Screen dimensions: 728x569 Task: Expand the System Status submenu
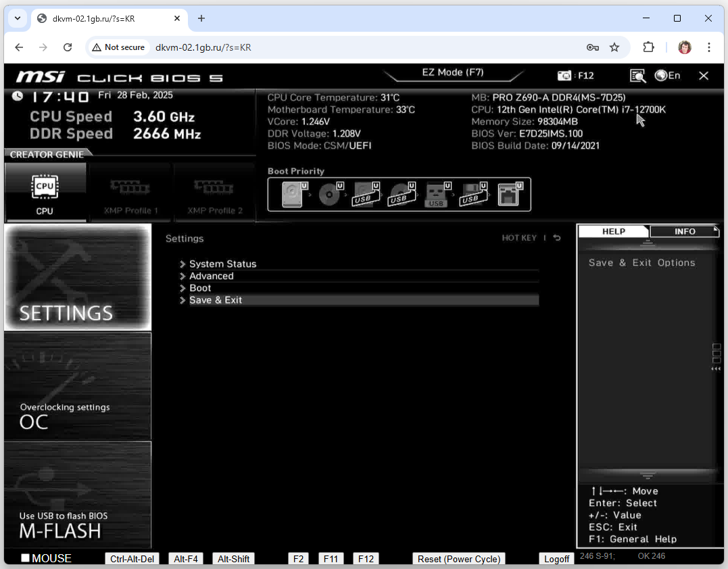pos(222,264)
